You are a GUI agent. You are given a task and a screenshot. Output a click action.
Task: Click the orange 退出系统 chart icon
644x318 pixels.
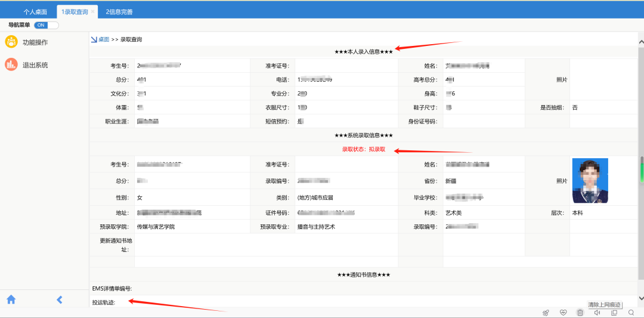pos(11,65)
